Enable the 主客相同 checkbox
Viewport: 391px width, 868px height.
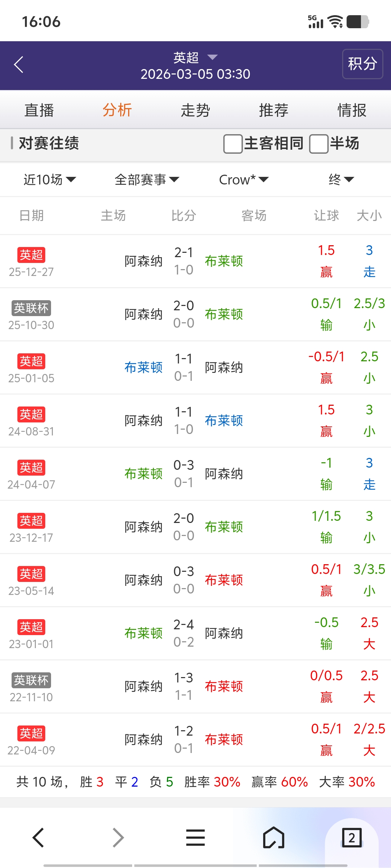click(x=233, y=144)
